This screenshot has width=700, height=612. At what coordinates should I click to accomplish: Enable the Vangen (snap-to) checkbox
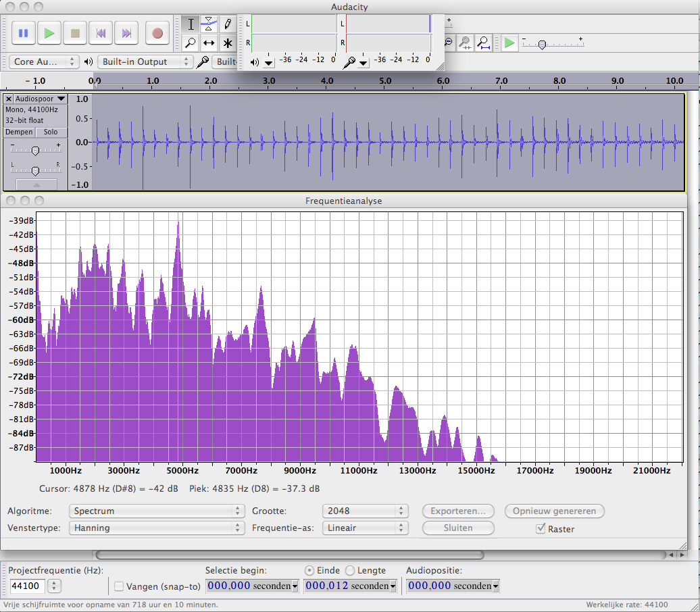click(119, 586)
